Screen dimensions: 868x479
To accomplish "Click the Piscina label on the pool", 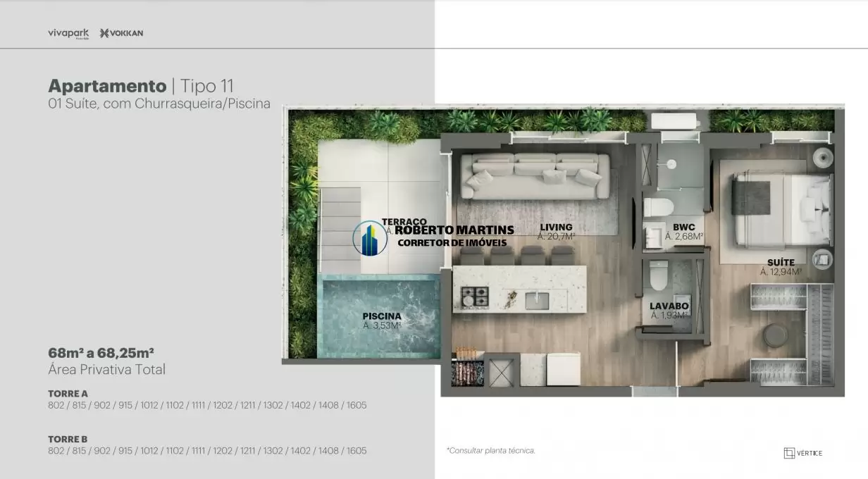I will pos(382,316).
